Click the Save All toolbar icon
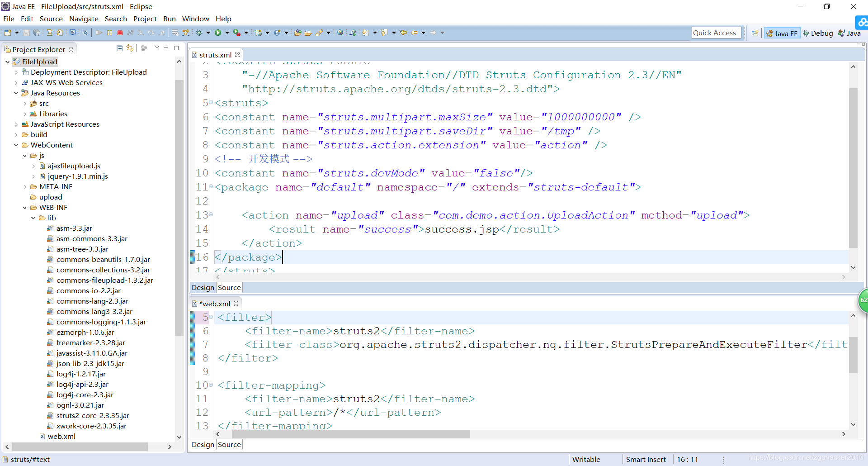 (x=37, y=33)
